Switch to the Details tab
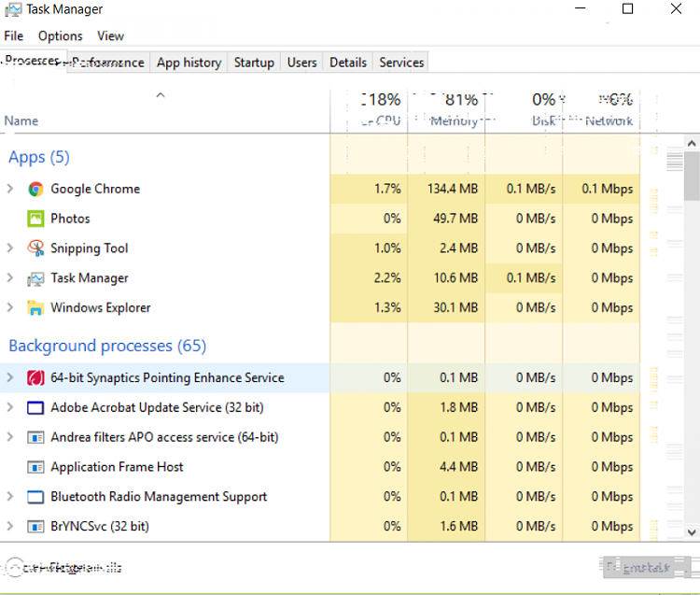 (348, 63)
